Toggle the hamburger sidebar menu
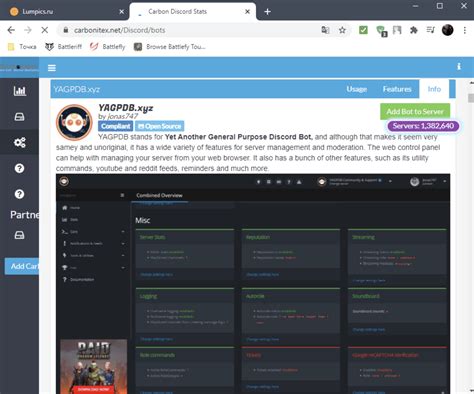 [52, 68]
